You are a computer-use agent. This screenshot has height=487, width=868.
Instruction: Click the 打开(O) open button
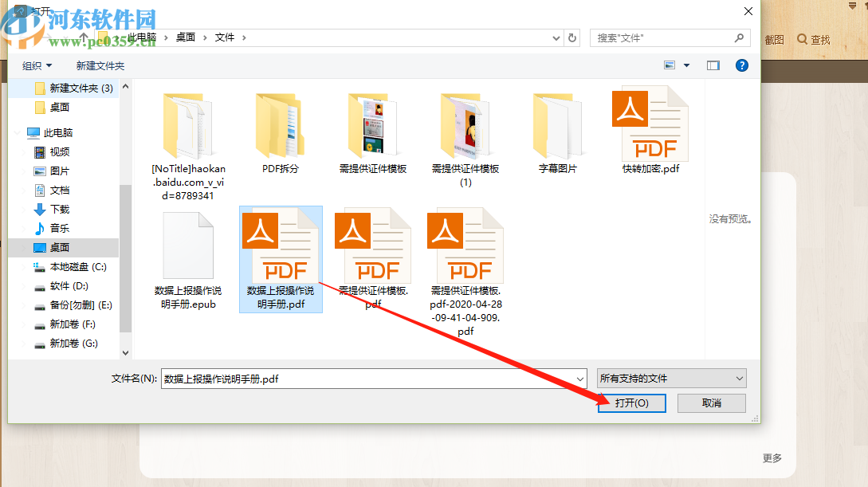pos(631,403)
